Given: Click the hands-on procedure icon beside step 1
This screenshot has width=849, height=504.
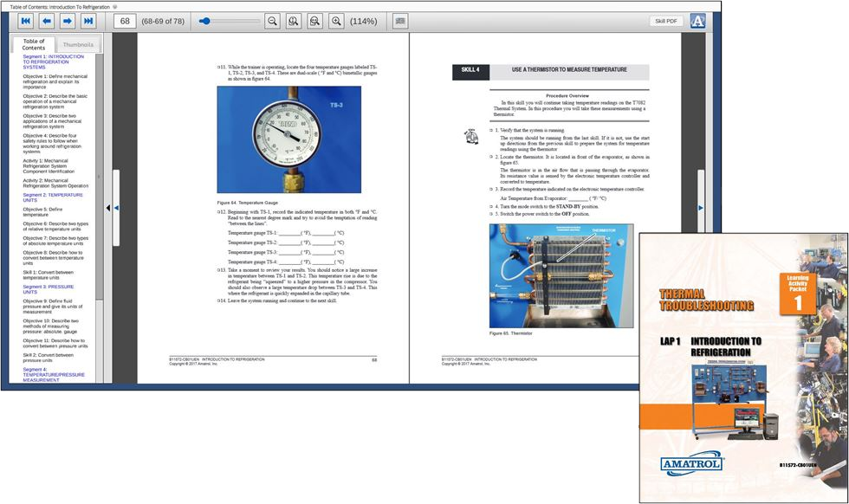Looking at the screenshot, I should (x=471, y=137).
